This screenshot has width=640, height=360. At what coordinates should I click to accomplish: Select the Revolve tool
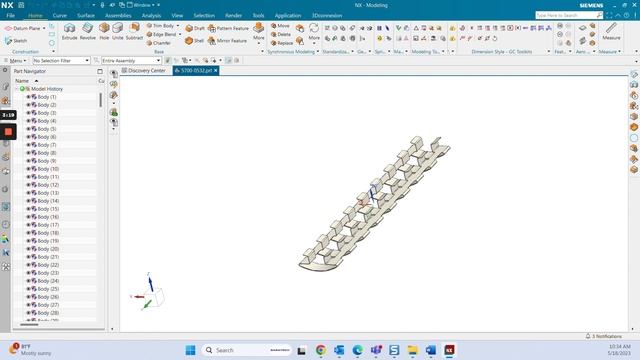[87, 31]
